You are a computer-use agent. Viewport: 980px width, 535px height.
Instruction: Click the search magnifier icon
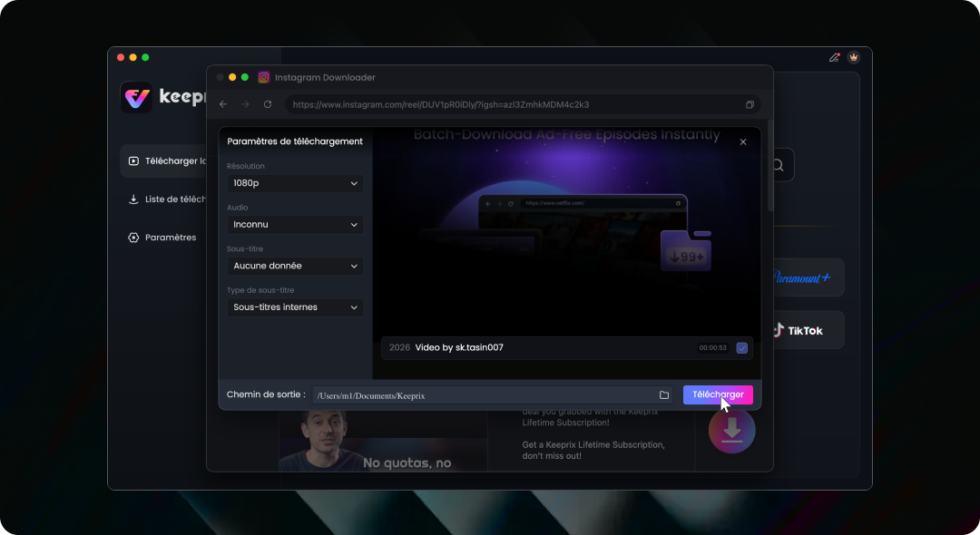point(778,165)
